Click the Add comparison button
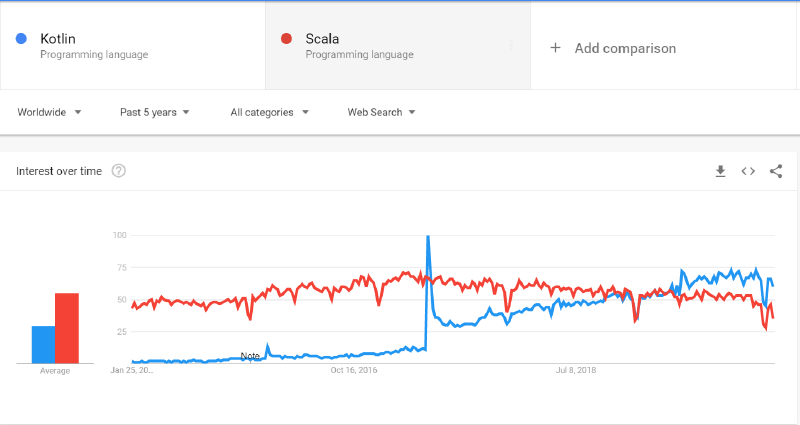 625,48
